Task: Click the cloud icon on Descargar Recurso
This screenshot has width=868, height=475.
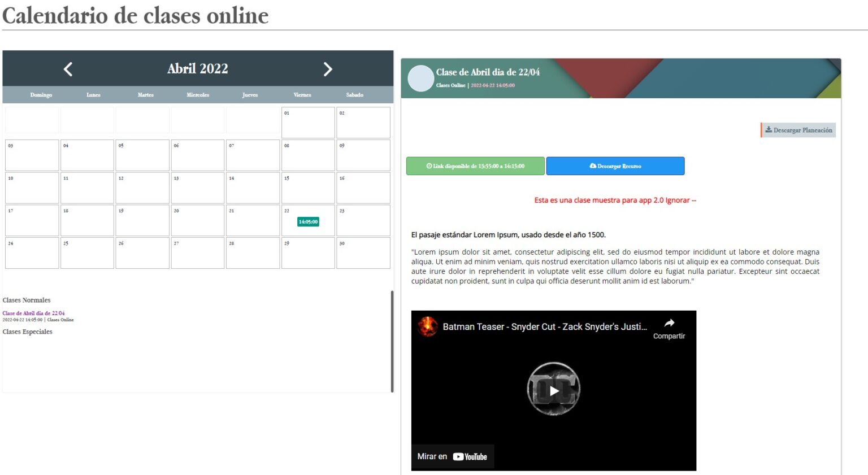Action: click(x=592, y=165)
